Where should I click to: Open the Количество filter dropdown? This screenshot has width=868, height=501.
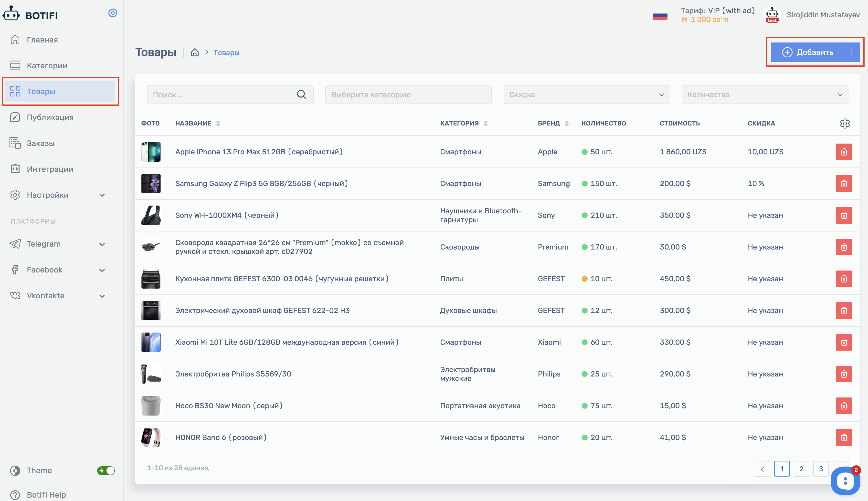pyautogui.click(x=765, y=94)
